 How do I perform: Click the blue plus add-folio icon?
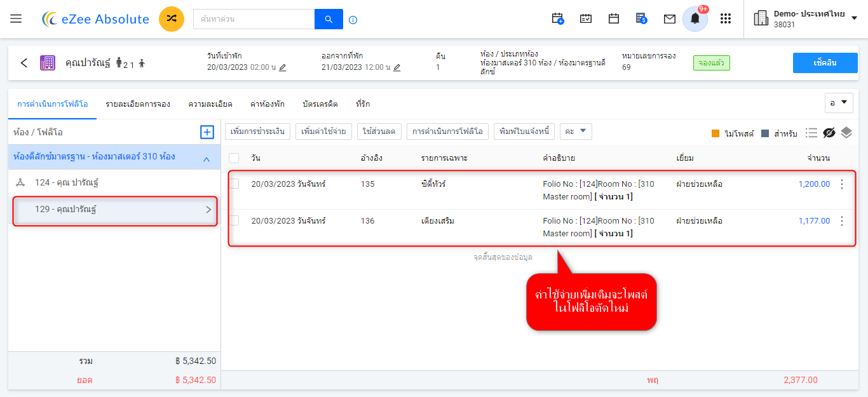tap(207, 132)
